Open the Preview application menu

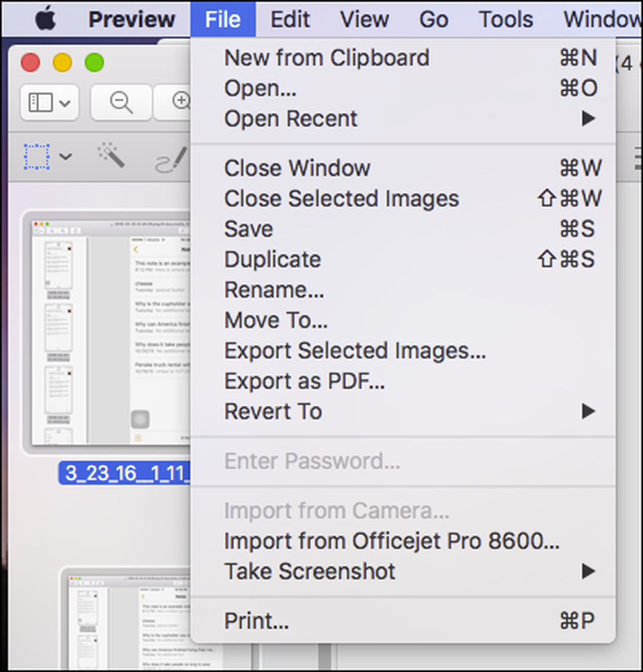[132, 19]
